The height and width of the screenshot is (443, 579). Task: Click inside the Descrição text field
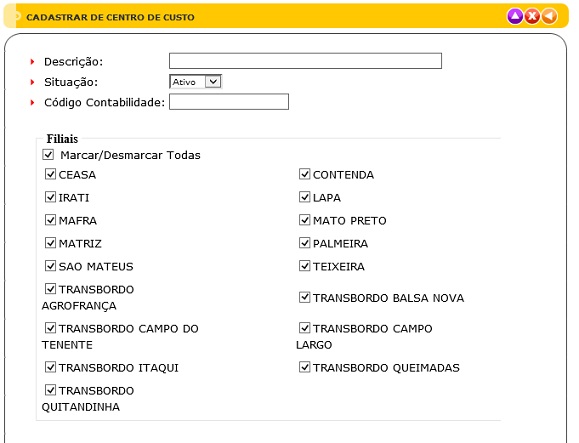click(x=305, y=61)
